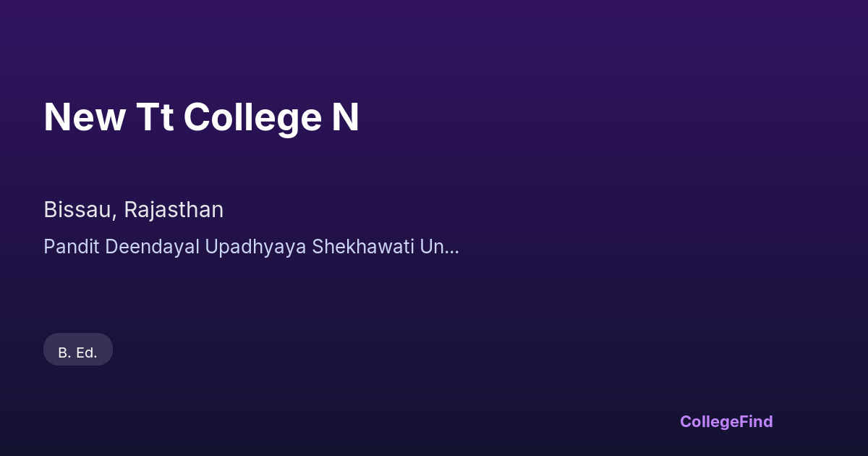
Task: Click the Bissau, Rajasthan location line
Action: pyautogui.click(x=133, y=210)
